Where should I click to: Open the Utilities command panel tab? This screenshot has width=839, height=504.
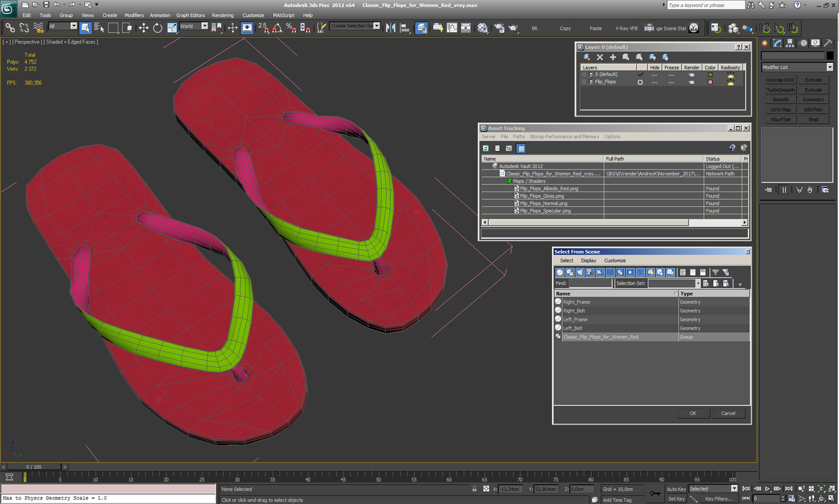coord(828,43)
